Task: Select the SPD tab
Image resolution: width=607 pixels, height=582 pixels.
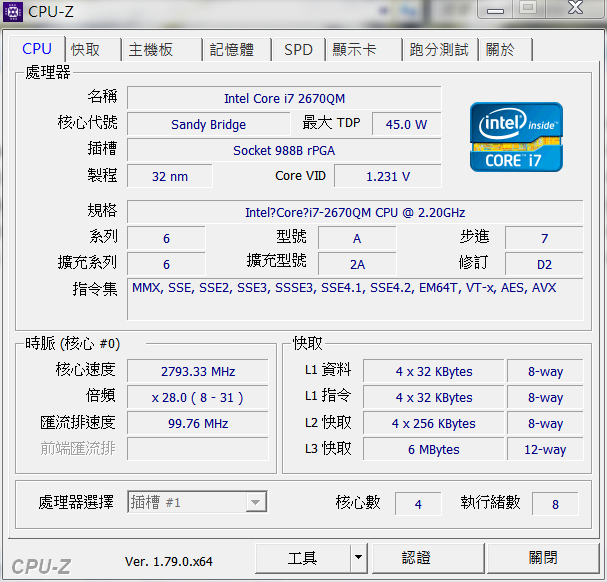Action: click(x=298, y=50)
